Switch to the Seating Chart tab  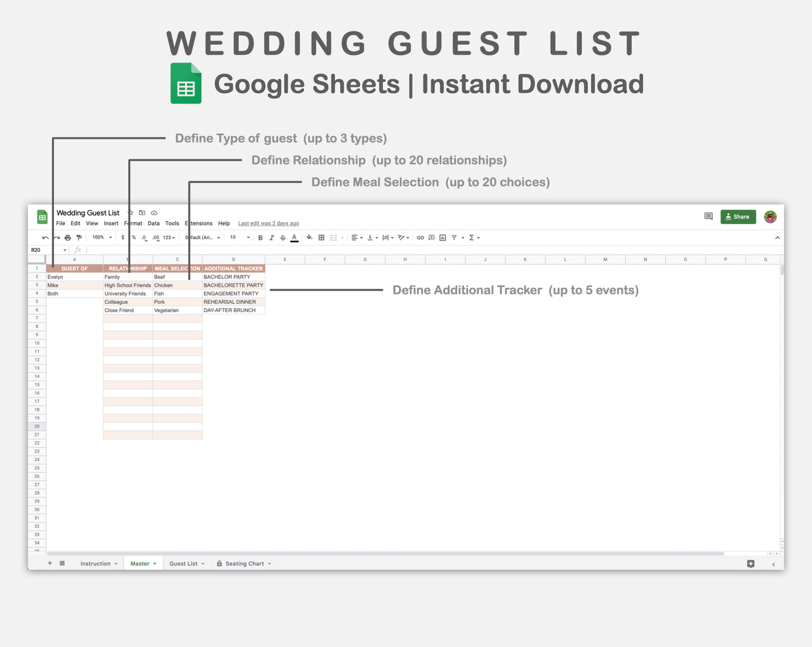(244, 563)
